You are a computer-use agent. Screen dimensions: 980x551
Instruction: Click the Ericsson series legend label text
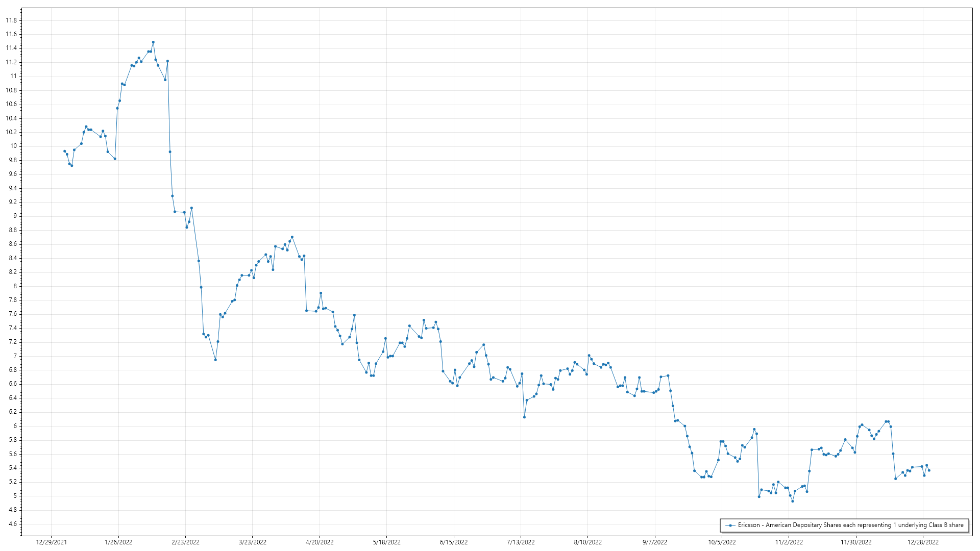click(x=850, y=525)
